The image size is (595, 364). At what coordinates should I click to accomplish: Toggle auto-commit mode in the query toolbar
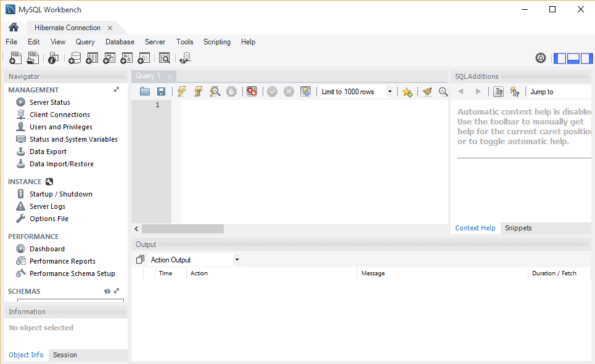(305, 91)
